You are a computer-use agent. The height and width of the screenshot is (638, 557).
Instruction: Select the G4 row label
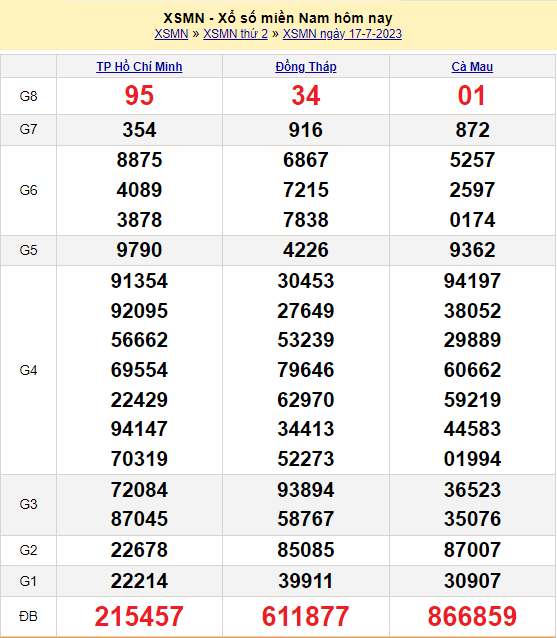28,370
